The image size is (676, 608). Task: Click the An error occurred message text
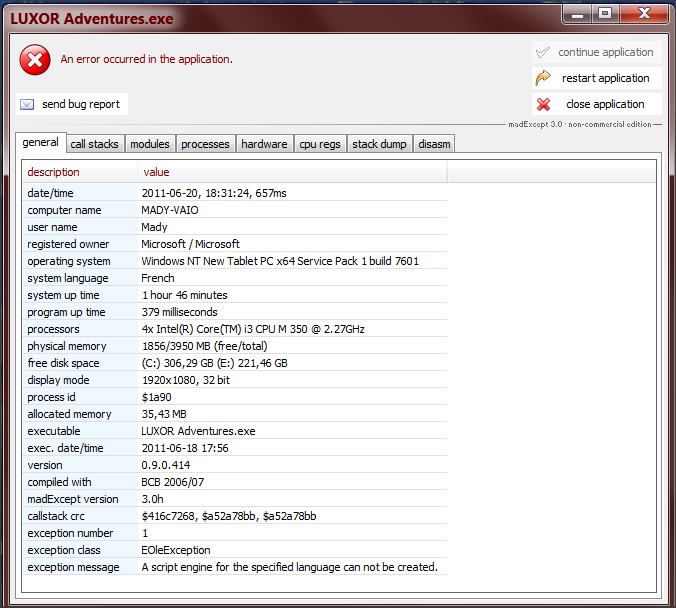[x=147, y=59]
